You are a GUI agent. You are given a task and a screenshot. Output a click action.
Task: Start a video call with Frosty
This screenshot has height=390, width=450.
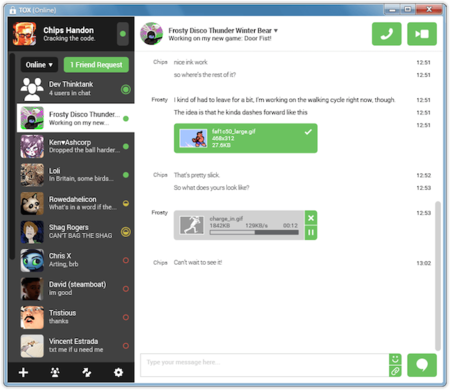[x=422, y=34]
